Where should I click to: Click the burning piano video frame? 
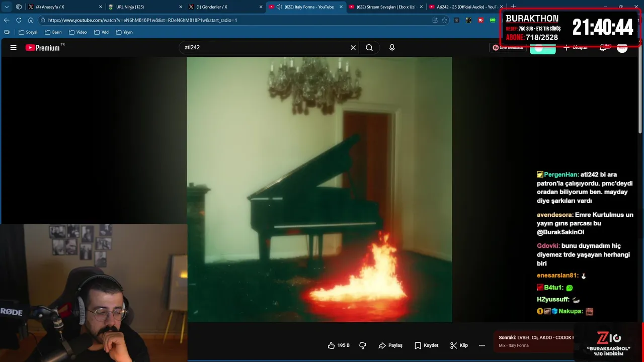coord(319,190)
